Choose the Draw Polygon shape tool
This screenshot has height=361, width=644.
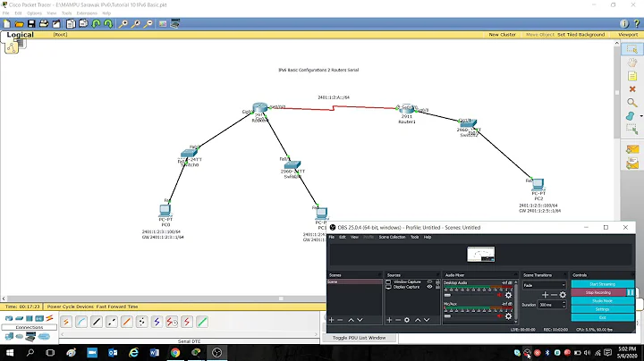pos(631,116)
